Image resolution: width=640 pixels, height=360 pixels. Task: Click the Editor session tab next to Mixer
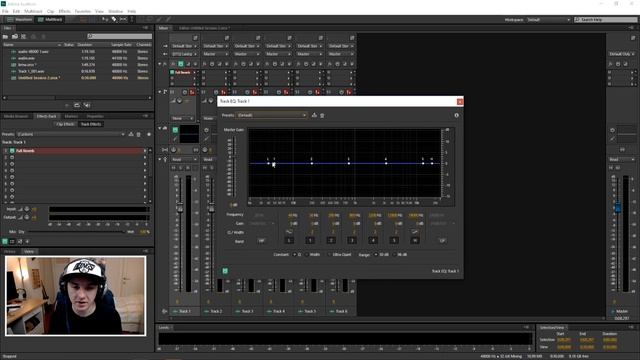(205, 28)
